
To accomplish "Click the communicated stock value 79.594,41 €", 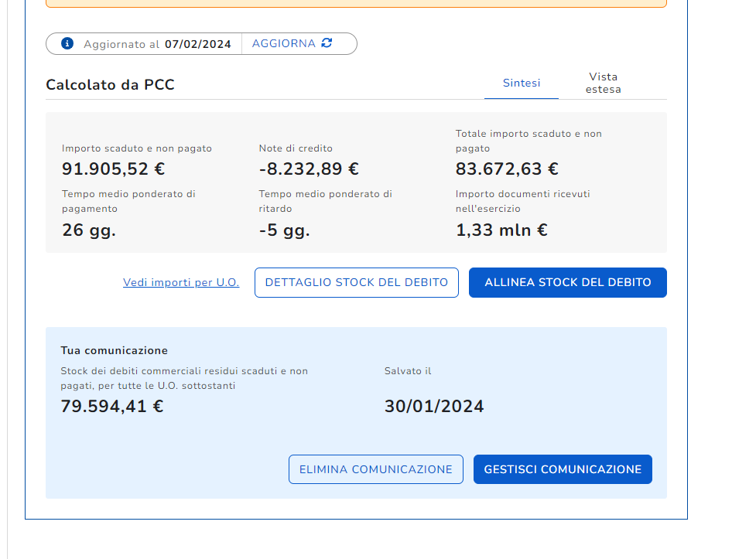I will 112,406.
